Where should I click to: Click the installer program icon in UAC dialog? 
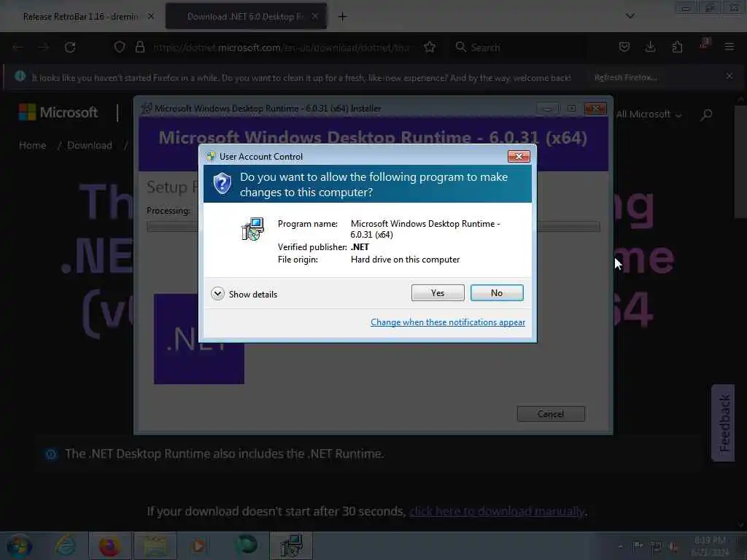(252, 229)
